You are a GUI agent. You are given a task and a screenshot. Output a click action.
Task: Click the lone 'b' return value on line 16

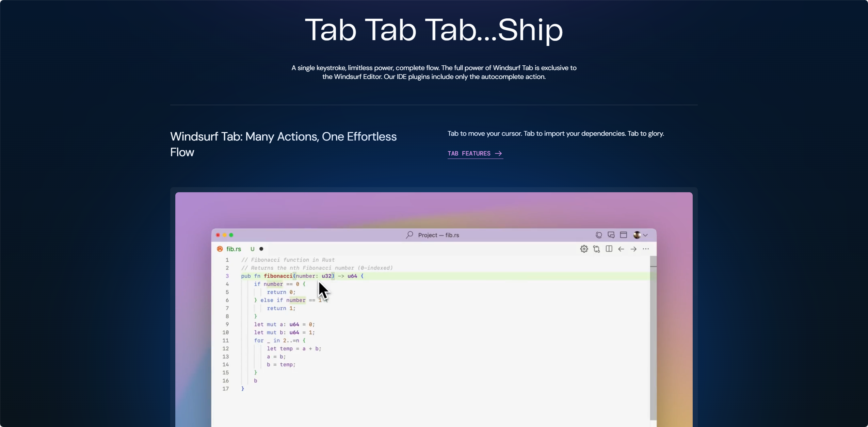(x=255, y=381)
